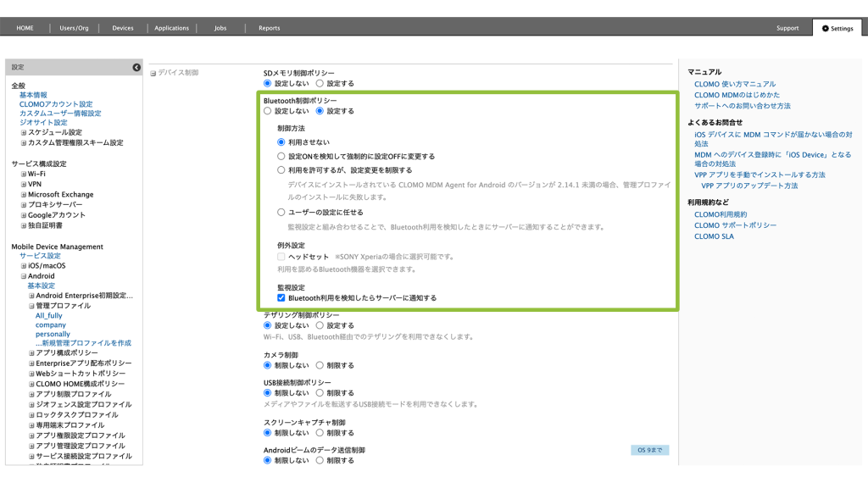Image resolution: width=868 pixels, height=488 pixels.
Task: Choose 設定ONを検知して強制的に設定OFFに変更する option
Action: click(281, 156)
